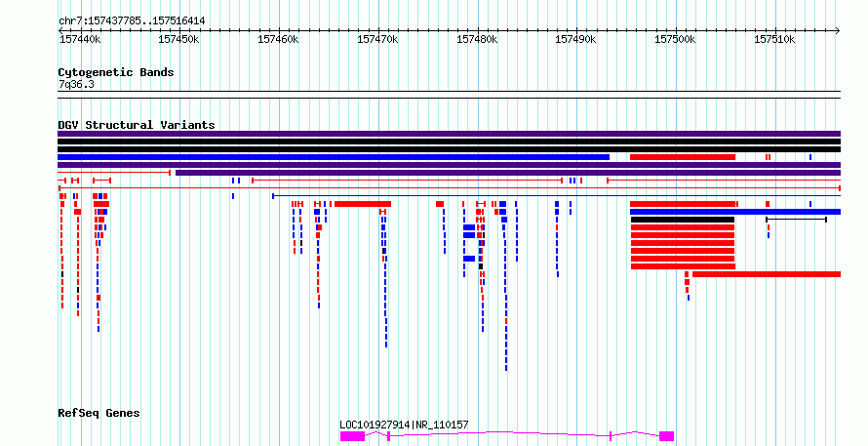Select the 157490k ruler tick label
The height and width of the screenshot is (446, 868).
(x=575, y=39)
